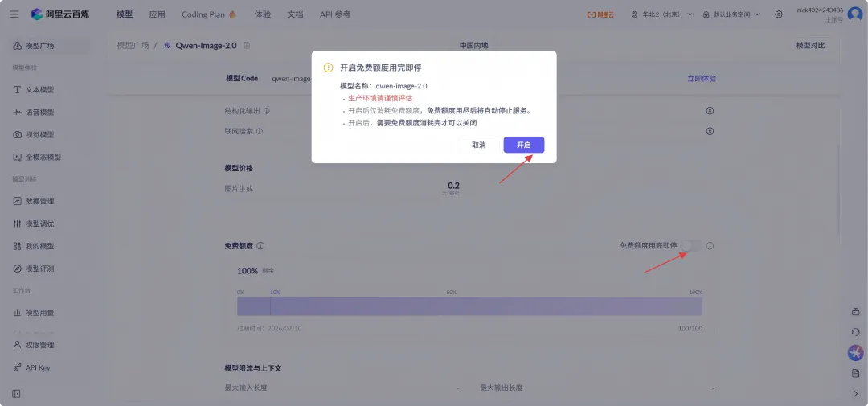Click the info icon beside 联网搜索
868x406 pixels.
pos(259,131)
